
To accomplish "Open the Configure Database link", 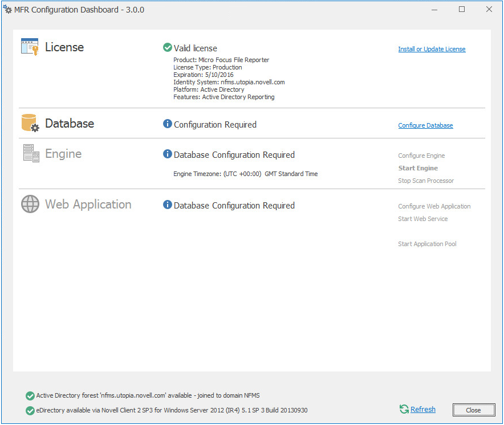I will [425, 125].
